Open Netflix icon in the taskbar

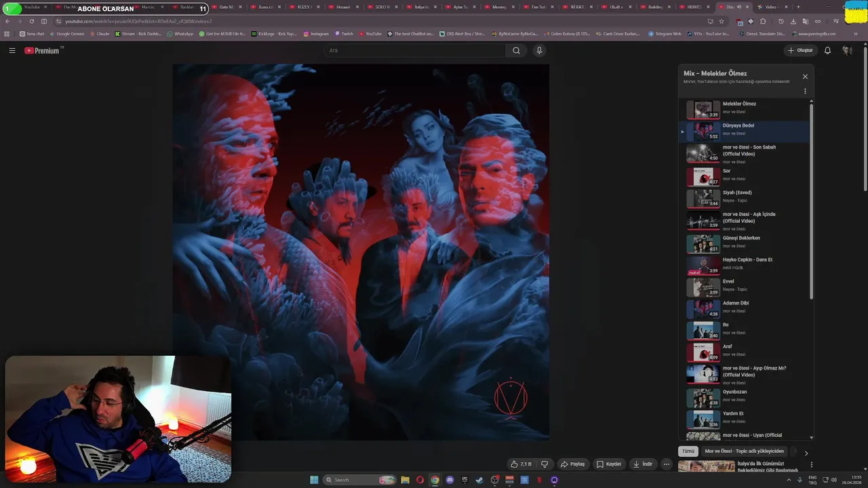[539, 480]
